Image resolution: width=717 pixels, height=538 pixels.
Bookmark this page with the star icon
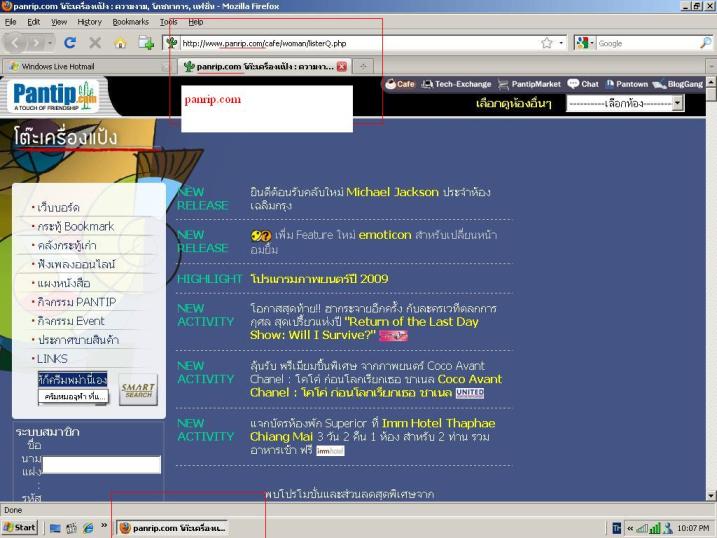546,43
